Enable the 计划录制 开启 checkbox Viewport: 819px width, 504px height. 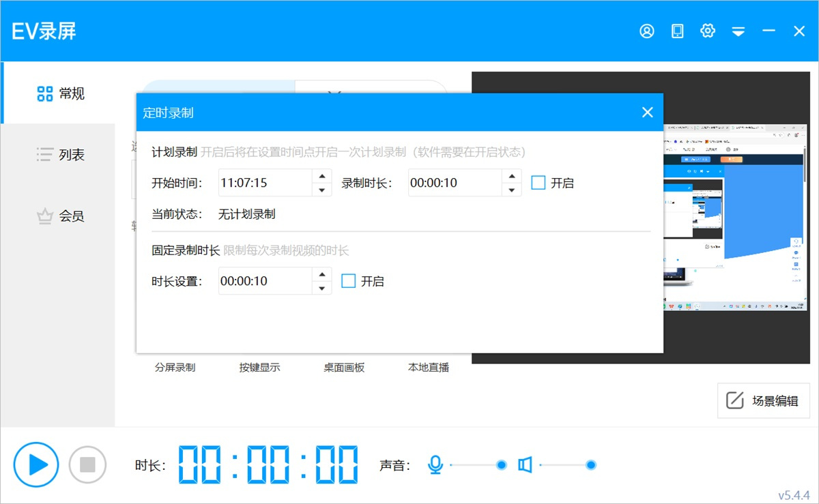(x=538, y=183)
